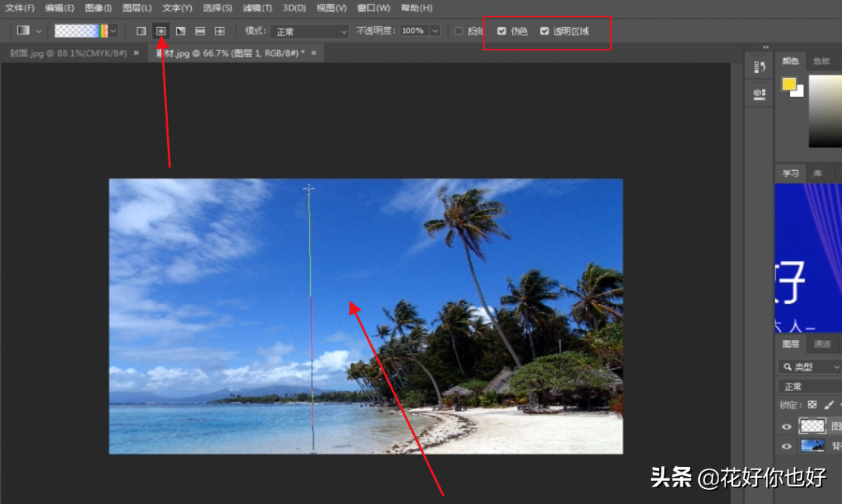Click the yellow foreground color swatch
Screen dimensions: 842x504
pyautogui.click(x=789, y=83)
